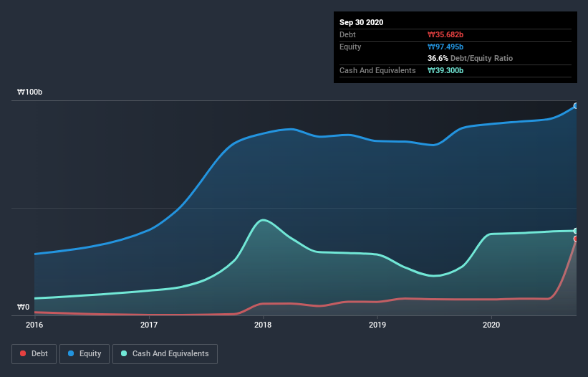
Task: Select the blue Equity endpoint marker
Action: click(576, 106)
